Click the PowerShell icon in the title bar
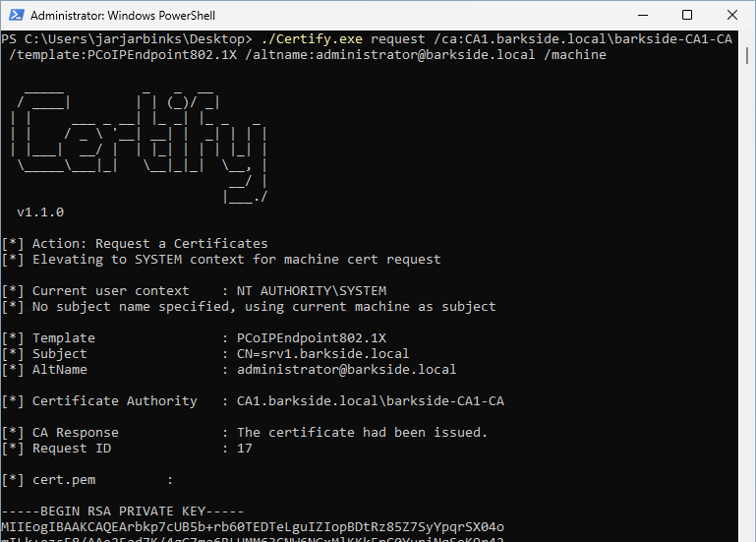The width and height of the screenshot is (756, 542). 15,16
